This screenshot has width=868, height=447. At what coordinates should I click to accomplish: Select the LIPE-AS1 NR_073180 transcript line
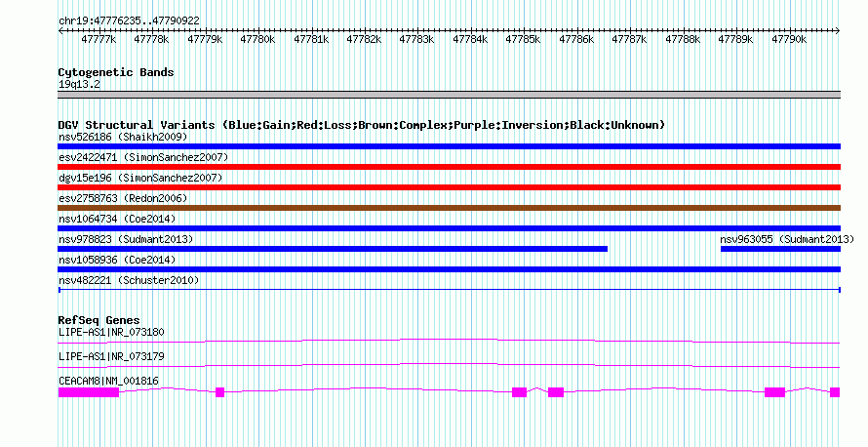449,341
